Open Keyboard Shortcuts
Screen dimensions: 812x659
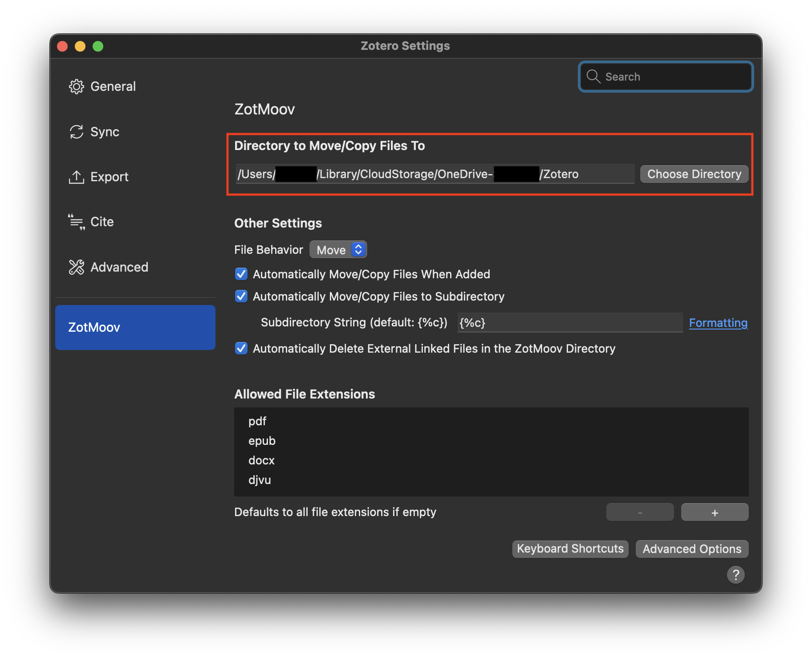(x=570, y=549)
